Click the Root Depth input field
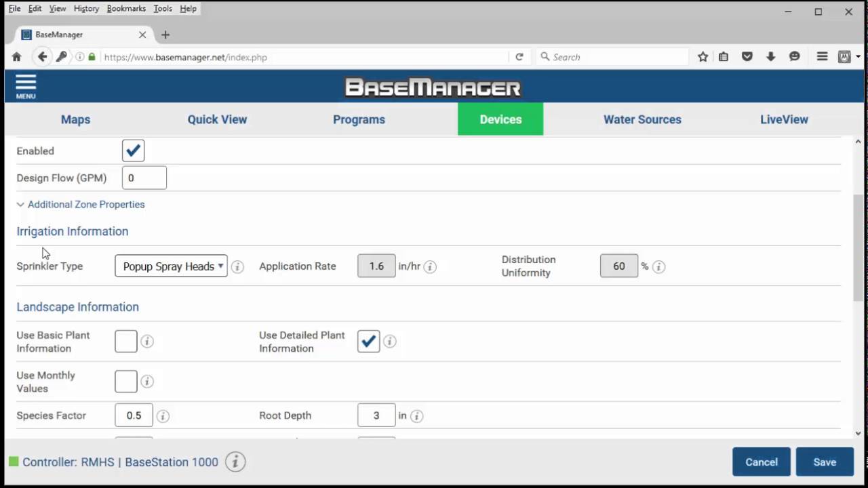Image resolution: width=868 pixels, height=488 pixels. click(x=376, y=415)
